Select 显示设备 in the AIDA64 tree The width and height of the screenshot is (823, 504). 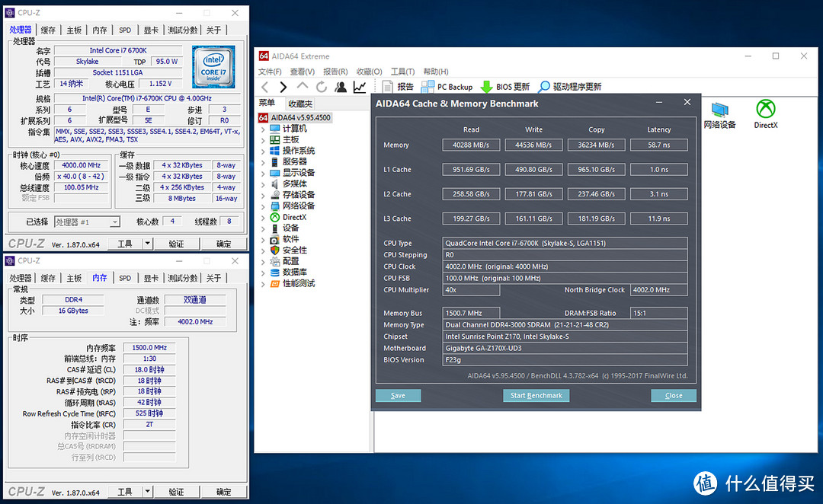click(x=299, y=173)
